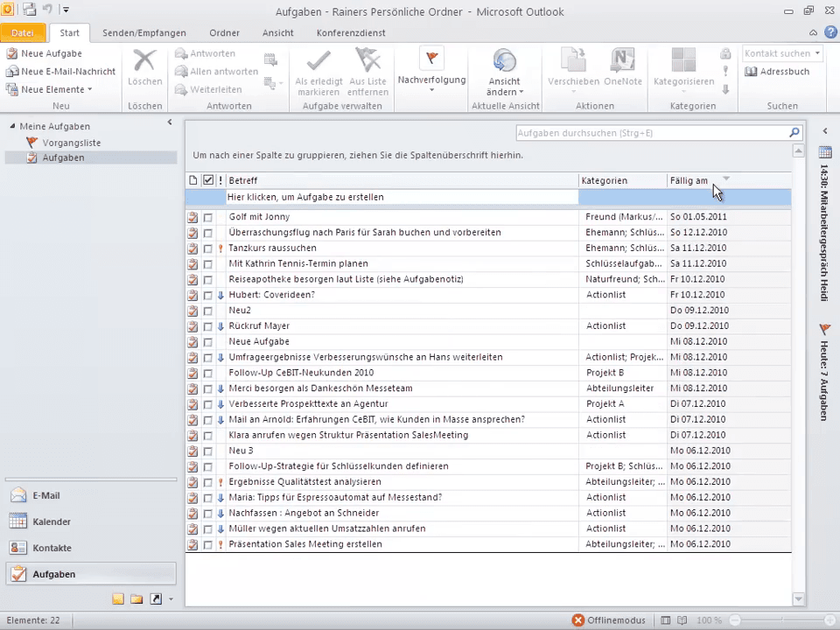The height and width of the screenshot is (630, 840).
Task: Check off the 'Tanzkurs raussuchen' task
Action: (x=208, y=248)
